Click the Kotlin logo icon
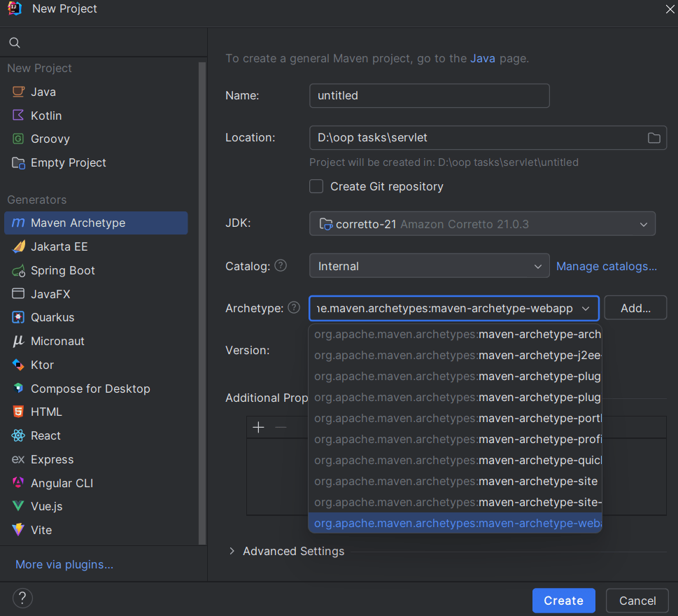 coord(18,115)
